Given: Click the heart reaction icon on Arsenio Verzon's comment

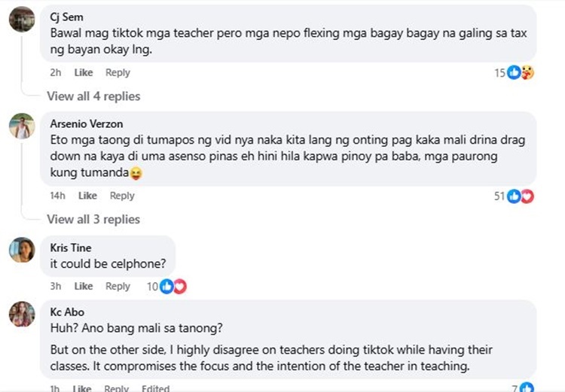Looking at the screenshot, I should pos(527,196).
